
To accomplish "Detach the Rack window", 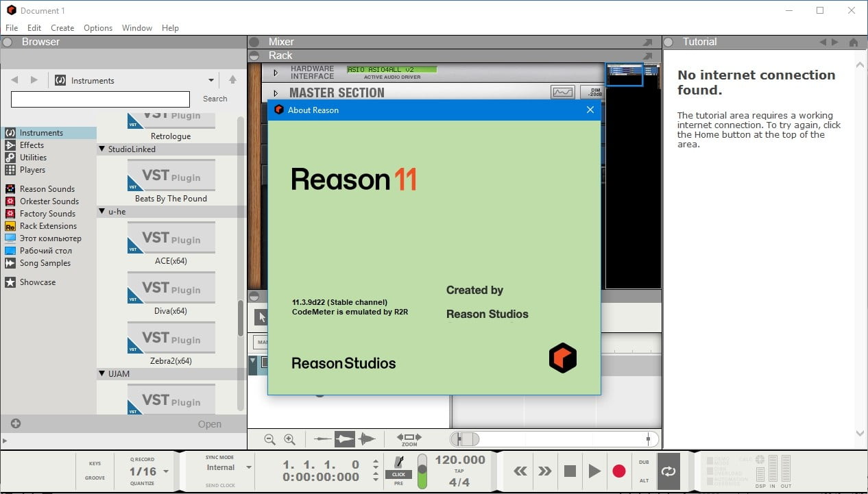I will point(648,55).
